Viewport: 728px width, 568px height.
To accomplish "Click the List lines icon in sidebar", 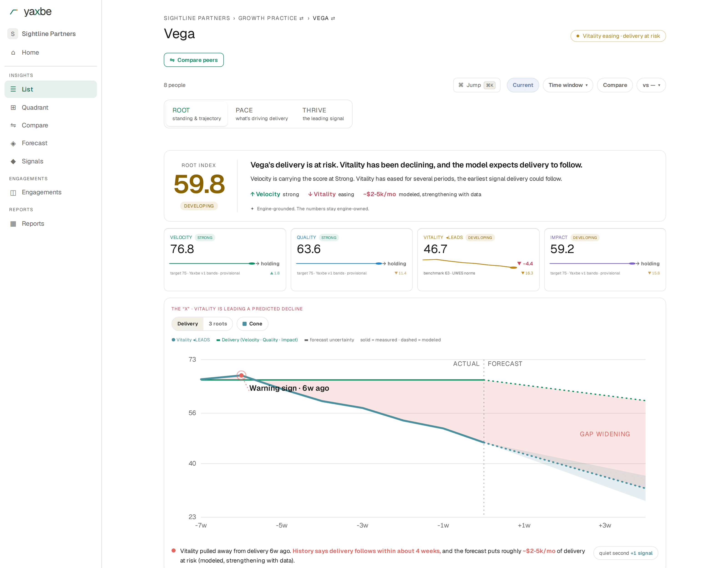I will pyautogui.click(x=13, y=89).
